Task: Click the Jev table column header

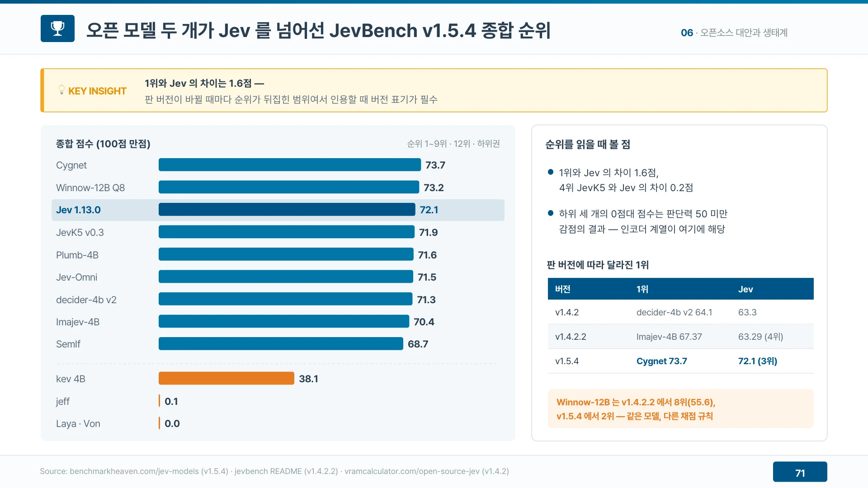Action: point(745,289)
